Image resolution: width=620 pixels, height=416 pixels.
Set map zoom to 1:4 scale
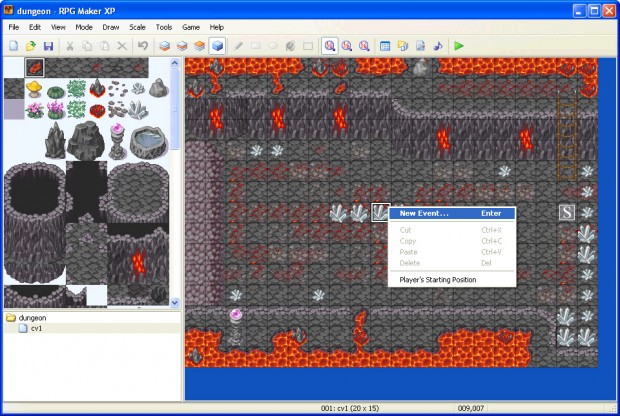pos(364,46)
